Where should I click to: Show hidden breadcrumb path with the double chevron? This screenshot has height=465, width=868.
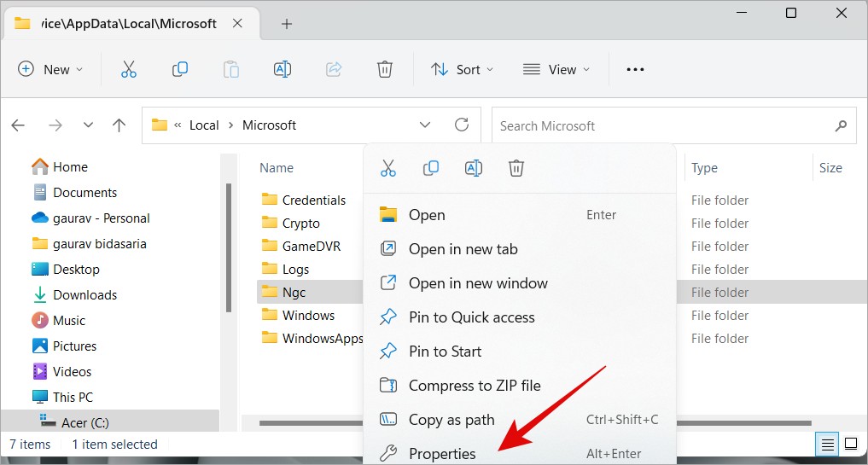[178, 125]
